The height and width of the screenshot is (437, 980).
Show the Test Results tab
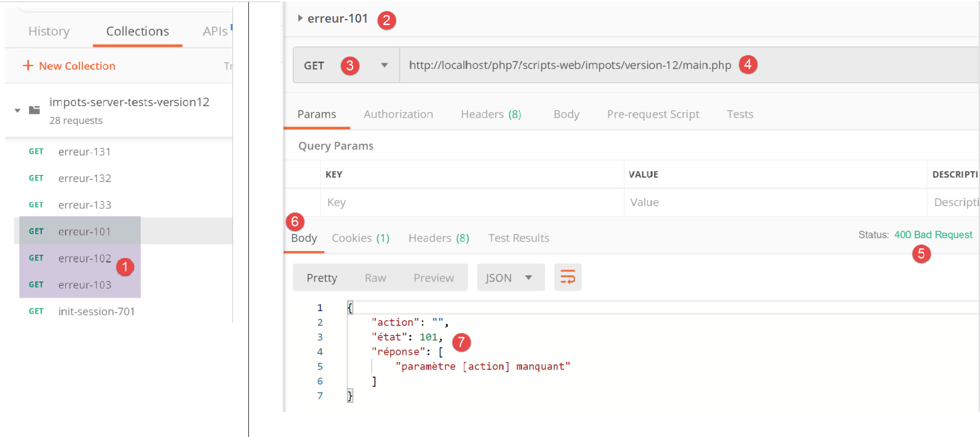point(519,238)
